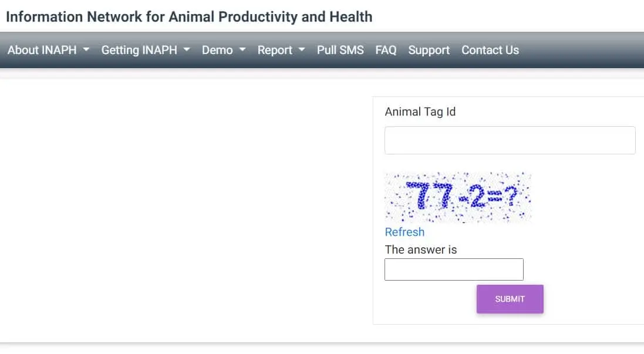
Task: Click the caret arrow beside Getting INAPH
Action: tap(187, 50)
